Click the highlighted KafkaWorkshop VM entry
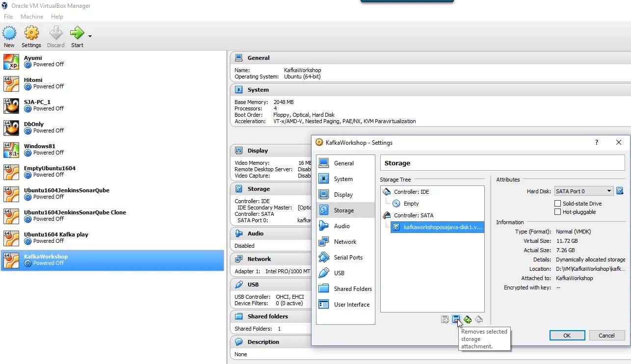 coord(112,260)
